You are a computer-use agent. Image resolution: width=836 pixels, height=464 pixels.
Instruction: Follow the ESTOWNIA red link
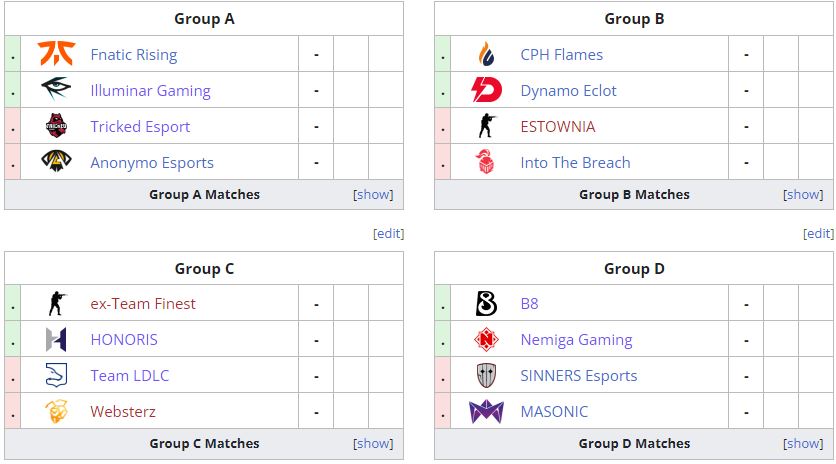click(x=557, y=127)
